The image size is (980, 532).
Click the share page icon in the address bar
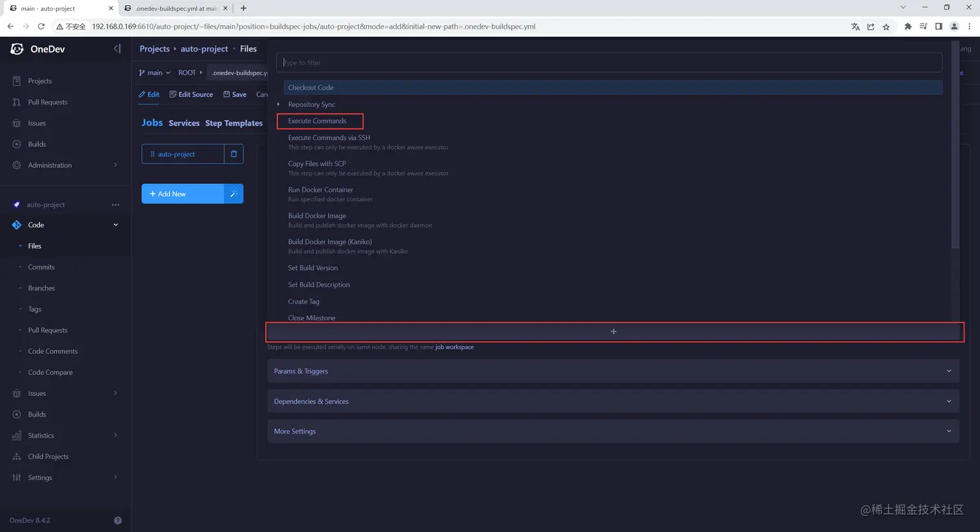click(870, 27)
